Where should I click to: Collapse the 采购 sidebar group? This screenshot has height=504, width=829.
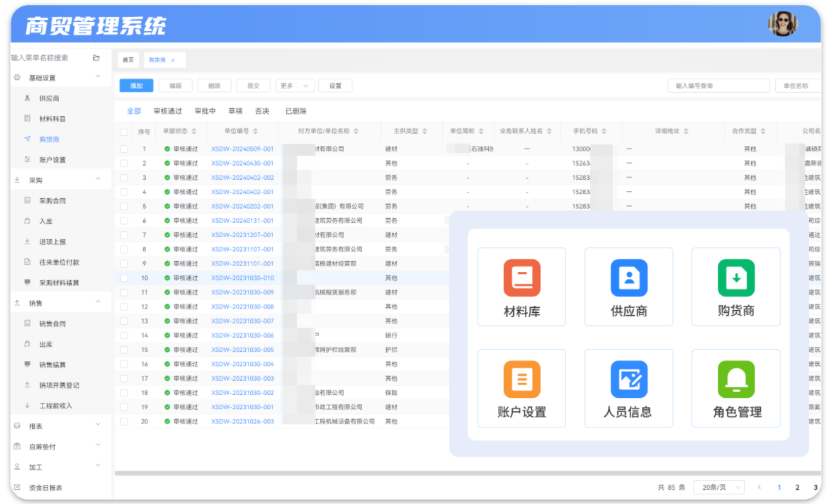tap(98, 180)
